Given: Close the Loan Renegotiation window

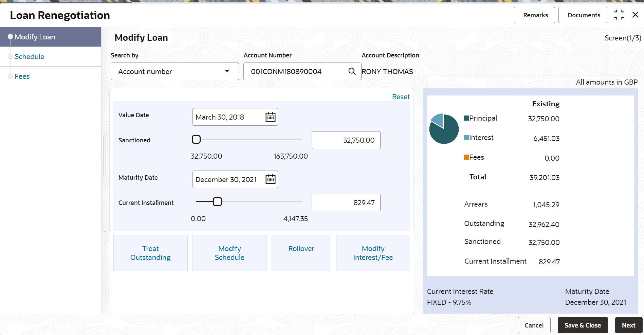Looking at the screenshot, I should [x=635, y=15].
